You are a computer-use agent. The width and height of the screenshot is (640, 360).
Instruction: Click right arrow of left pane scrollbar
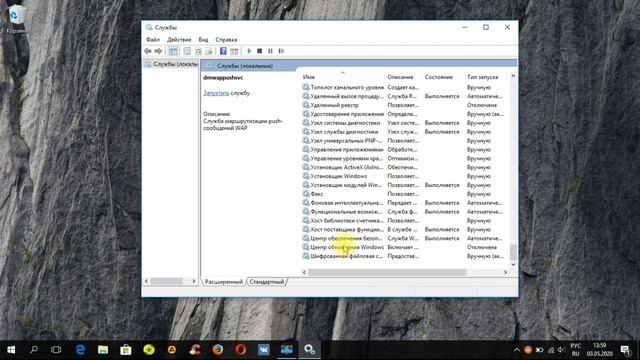pyautogui.click(x=194, y=281)
